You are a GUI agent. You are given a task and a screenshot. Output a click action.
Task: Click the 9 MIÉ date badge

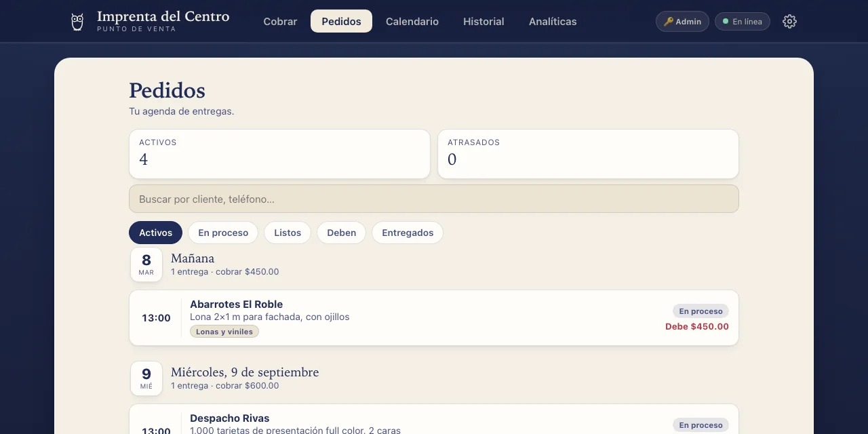pos(146,378)
